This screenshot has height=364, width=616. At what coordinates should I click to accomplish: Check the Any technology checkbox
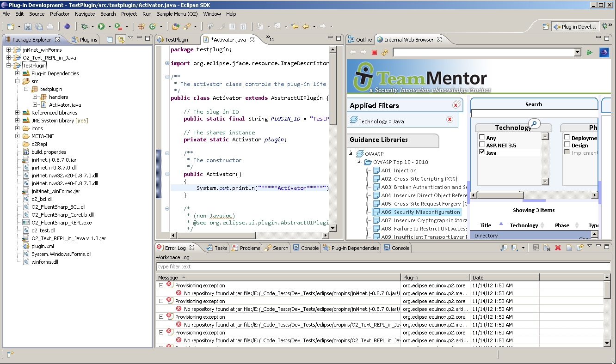pyautogui.click(x=482, y=138)
